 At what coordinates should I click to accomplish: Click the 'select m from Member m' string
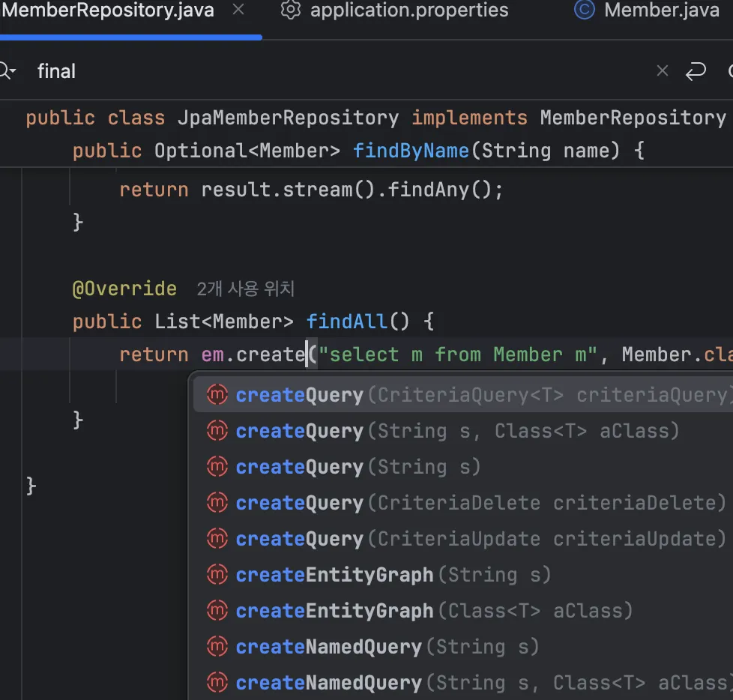[x=458, y=355]
